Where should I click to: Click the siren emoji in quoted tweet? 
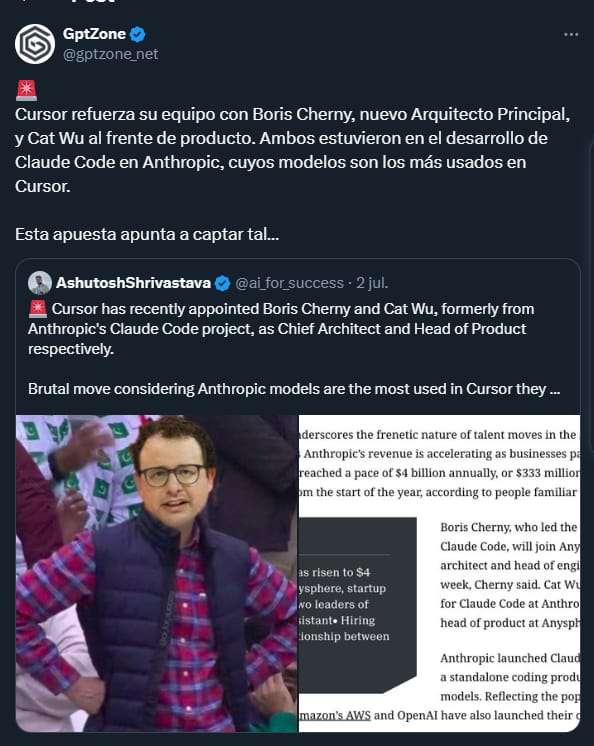[38, 309]
